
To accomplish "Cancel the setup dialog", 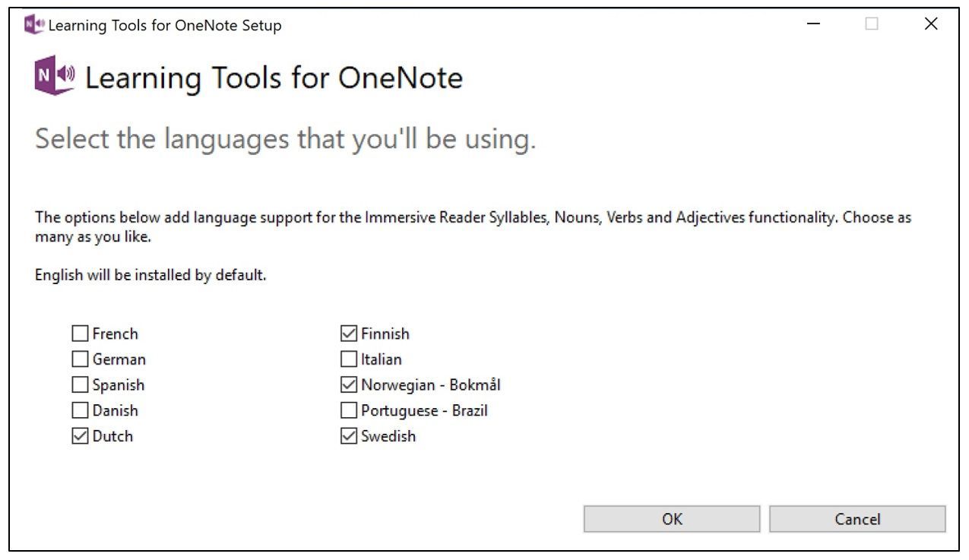I will pos(858,519).
